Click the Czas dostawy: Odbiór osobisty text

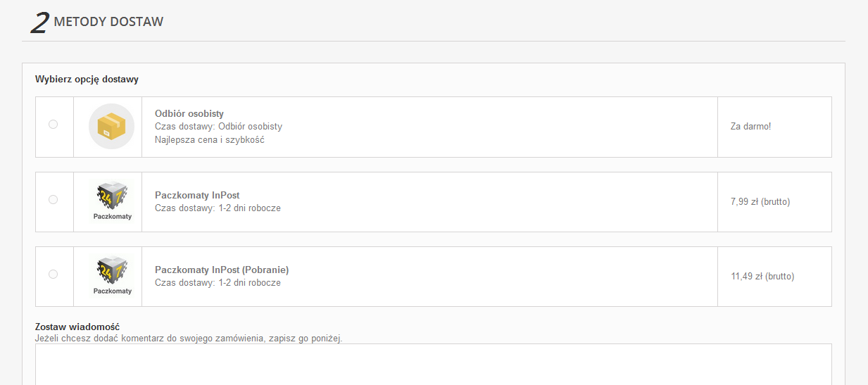pos(218,127)
